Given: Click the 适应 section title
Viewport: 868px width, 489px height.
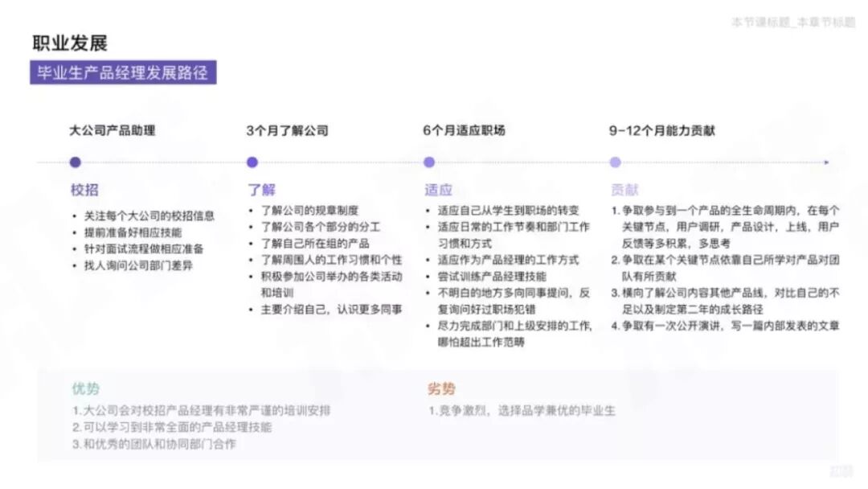Looking at the screenshot, I should pyautogui.click(x=439, y=190).
